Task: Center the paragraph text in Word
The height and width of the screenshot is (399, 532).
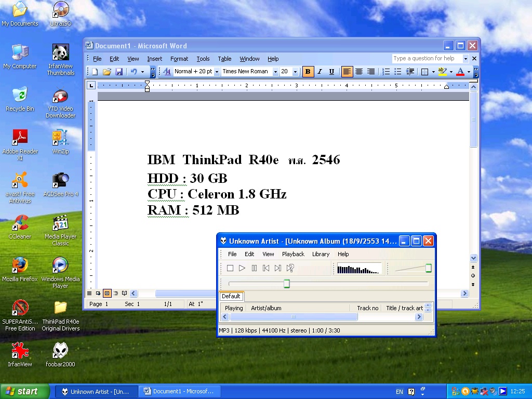Action: click(x=359, y=72)
